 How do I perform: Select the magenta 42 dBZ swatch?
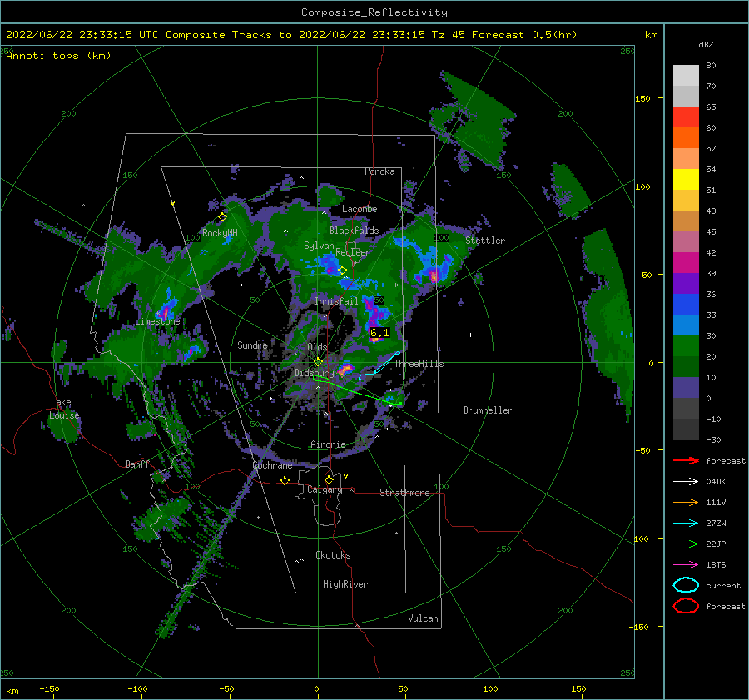pos(686,262)
